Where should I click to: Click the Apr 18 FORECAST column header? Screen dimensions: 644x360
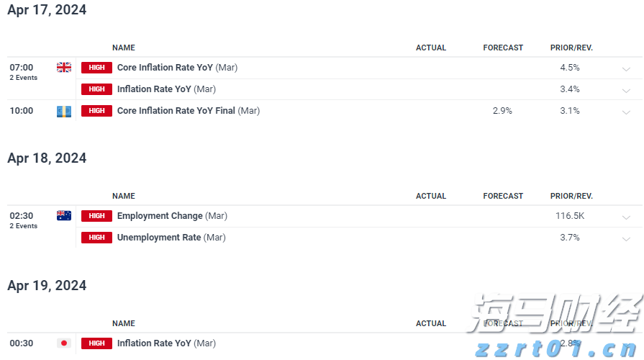click(x=503, y=196)
